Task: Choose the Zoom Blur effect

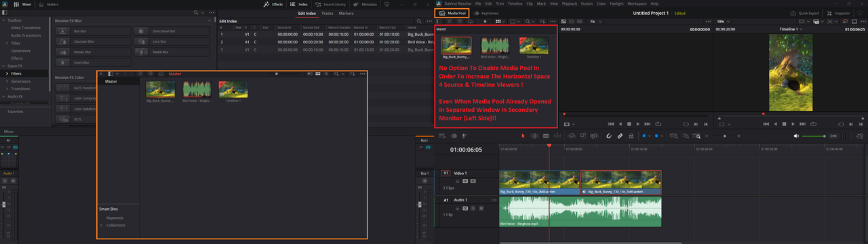Action: (x=92, y=62)
